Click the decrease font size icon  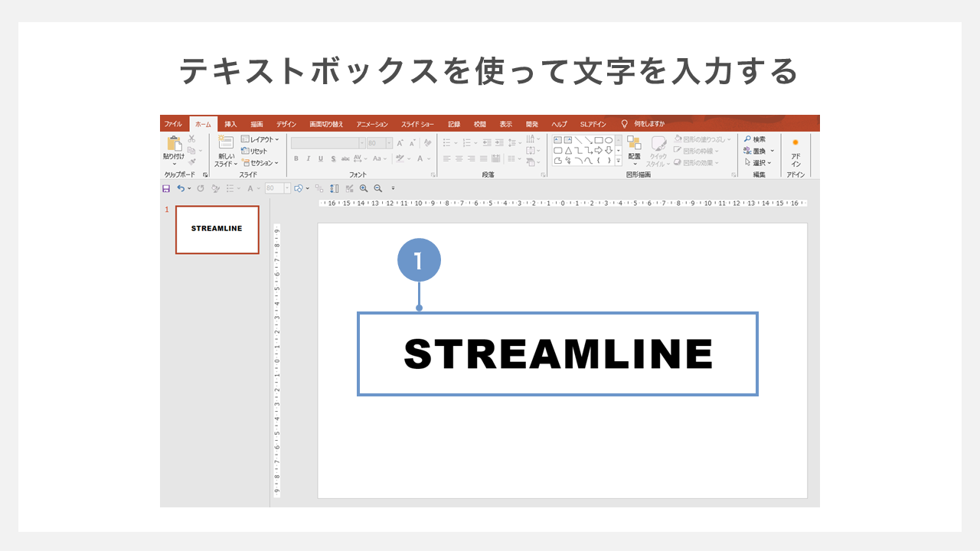click(412, 143)
